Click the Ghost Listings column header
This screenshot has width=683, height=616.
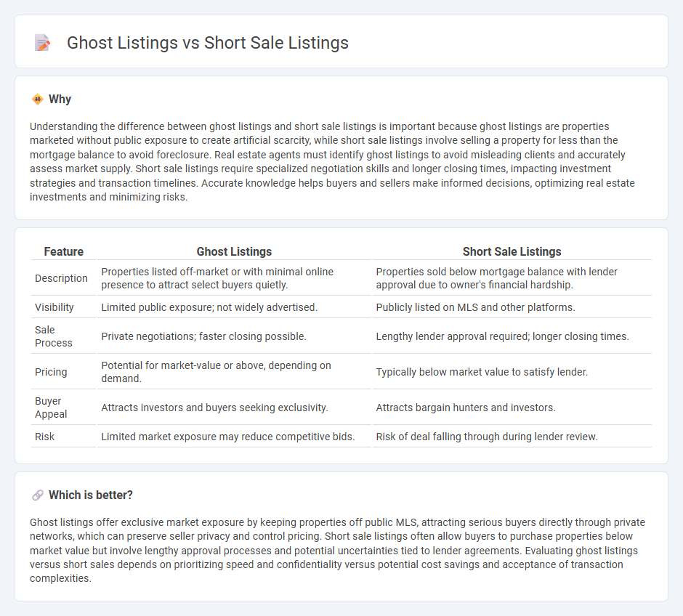234,251
